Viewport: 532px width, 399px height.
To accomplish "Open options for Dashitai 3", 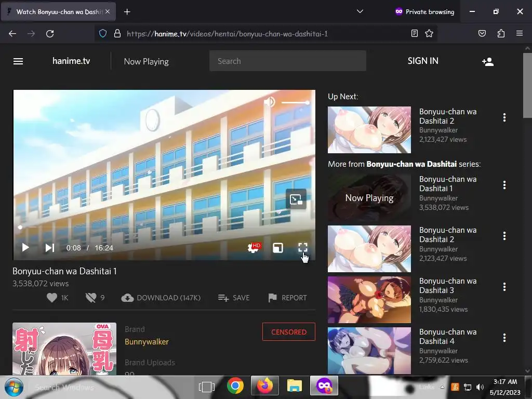I will coord(504,287).
